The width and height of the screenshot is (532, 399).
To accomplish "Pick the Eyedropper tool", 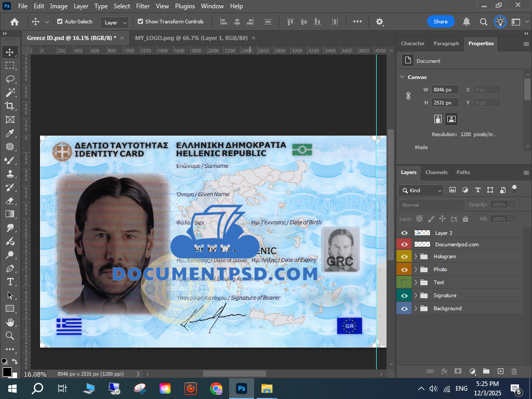I will (10, 133).
